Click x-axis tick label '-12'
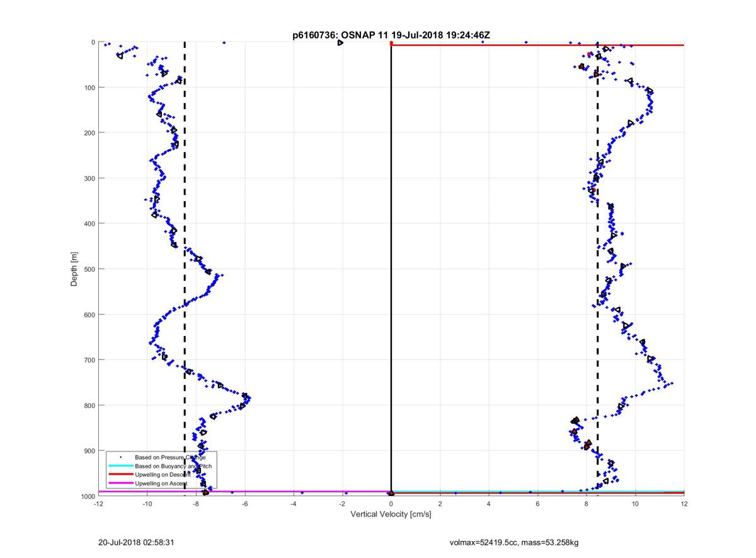 point(98,504)
